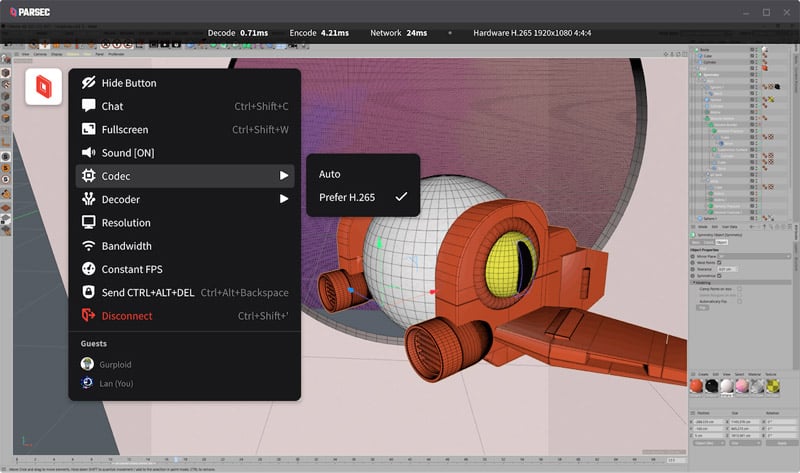
Task: Click the Bandwidth wifi icon
Action: pos(88,246)
